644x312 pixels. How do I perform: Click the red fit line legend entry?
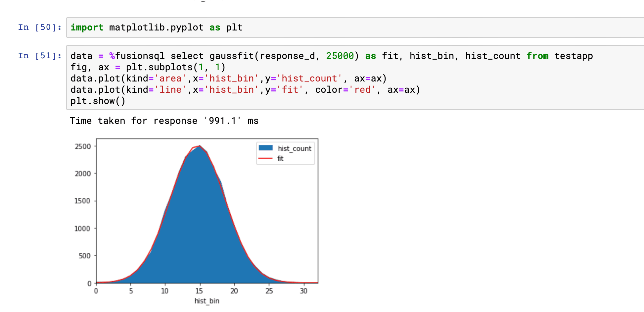point(265,158)
